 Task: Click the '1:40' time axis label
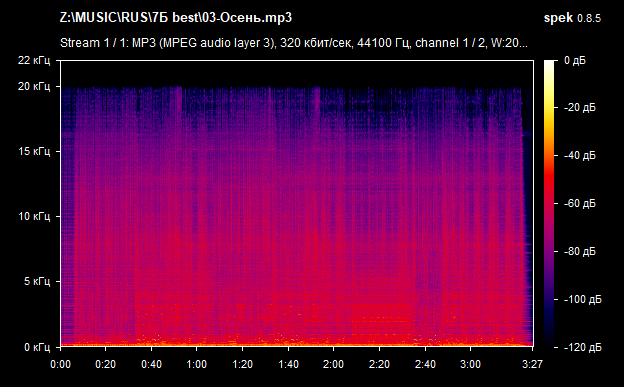click(x=288, y=364)
